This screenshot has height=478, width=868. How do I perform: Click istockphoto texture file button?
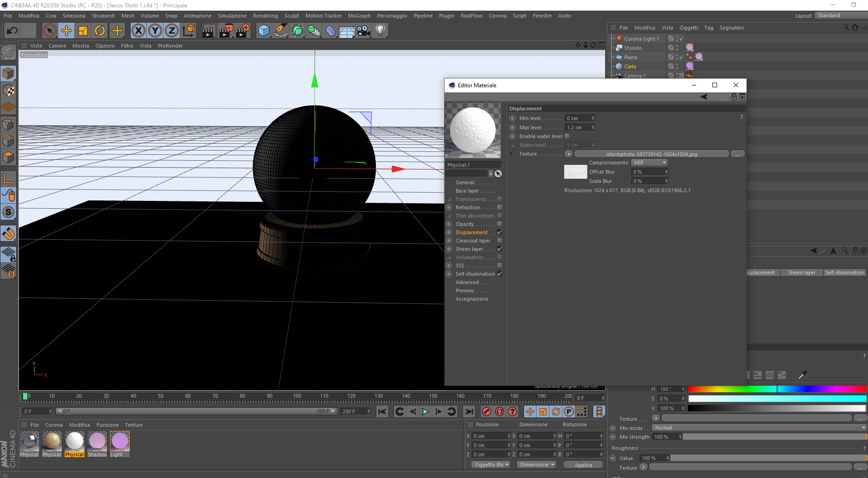tap(651, 154)
